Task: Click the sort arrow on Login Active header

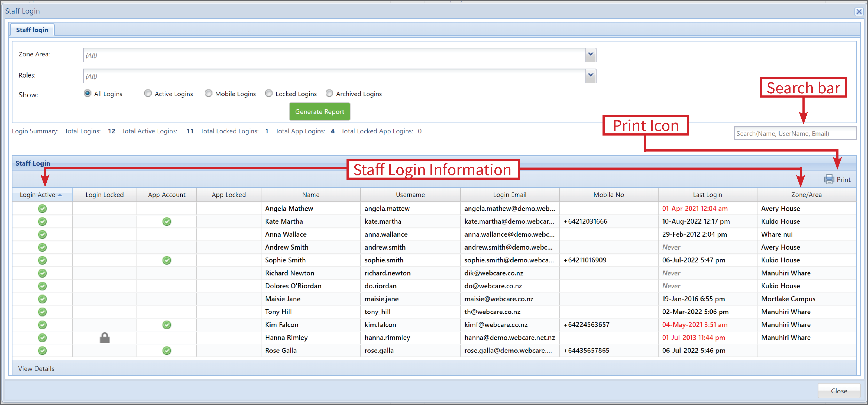Action: tap(61, 195)
